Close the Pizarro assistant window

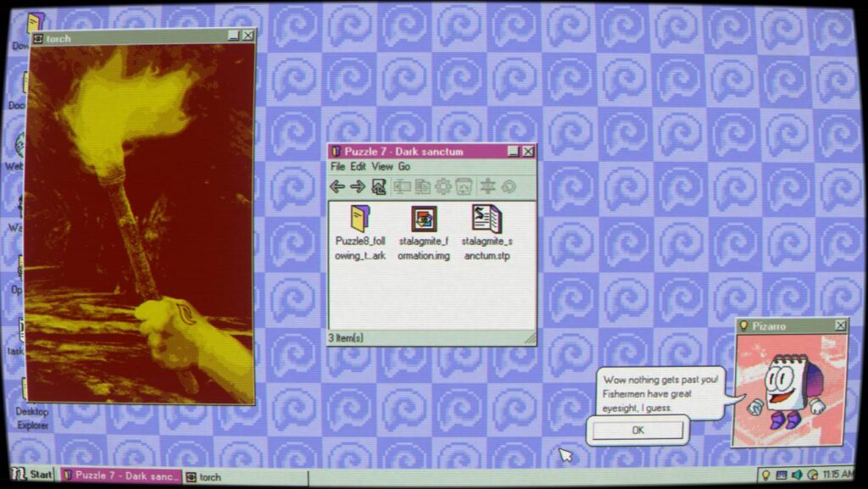tap(840, 325)
